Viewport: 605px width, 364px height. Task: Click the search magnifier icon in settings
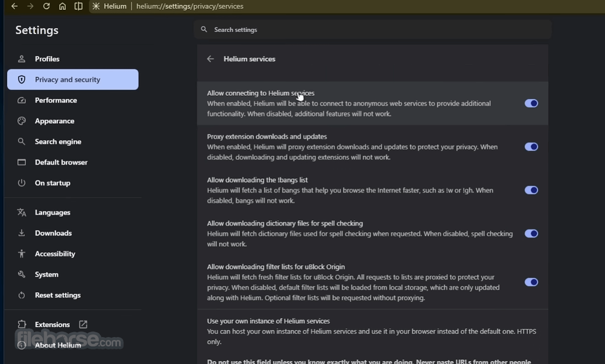point(204,29)
